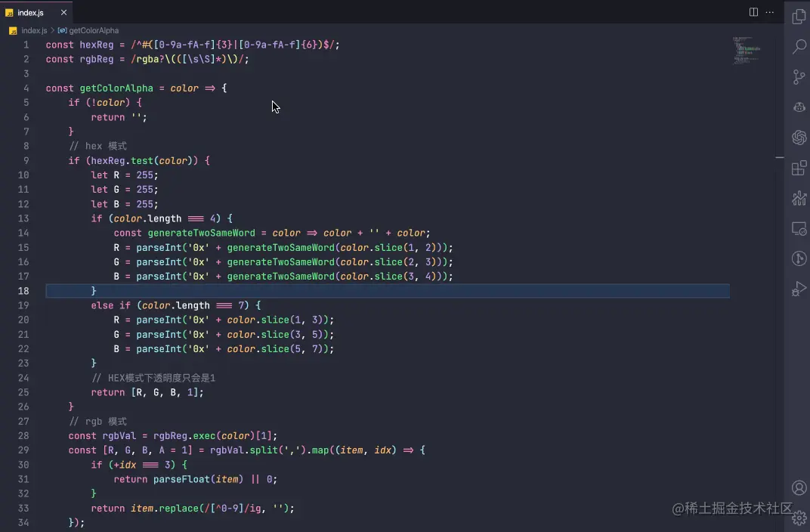Click "let R = 255;" line
The height and width of the screenshot is (532, 810).
(125, 175)
